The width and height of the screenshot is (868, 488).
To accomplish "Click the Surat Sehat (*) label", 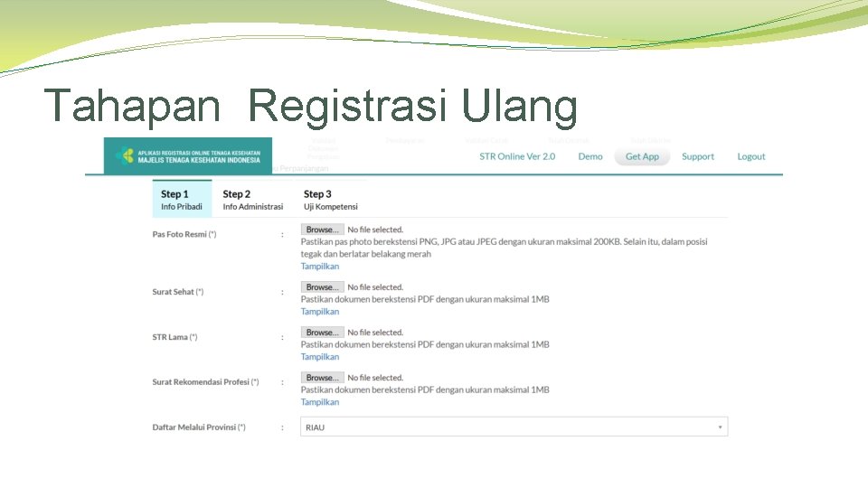I will point(178,292).
